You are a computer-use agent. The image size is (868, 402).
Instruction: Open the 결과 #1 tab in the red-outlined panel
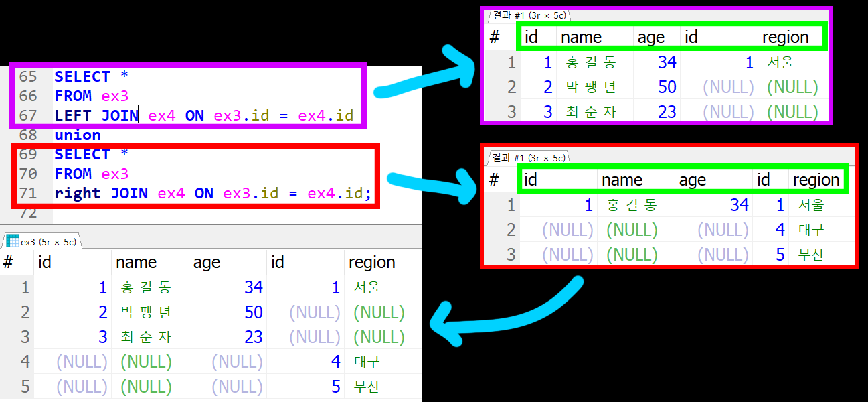click(529, 157)
